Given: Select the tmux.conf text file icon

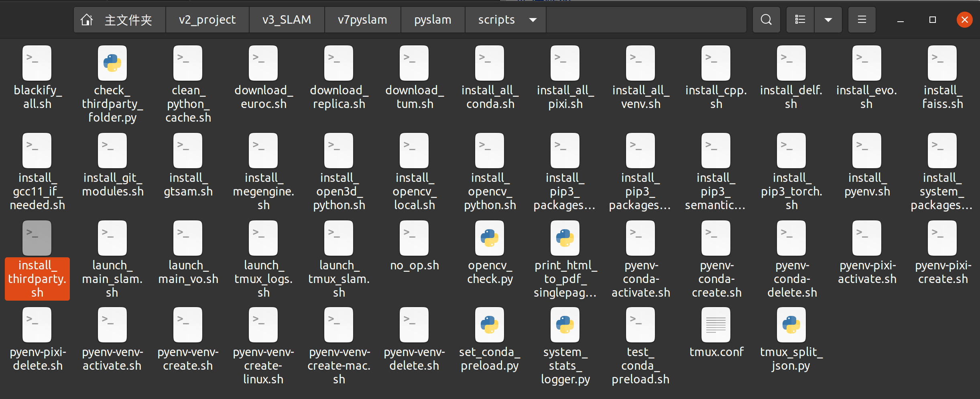Looking at the screenshot, I should click(716, 325).
